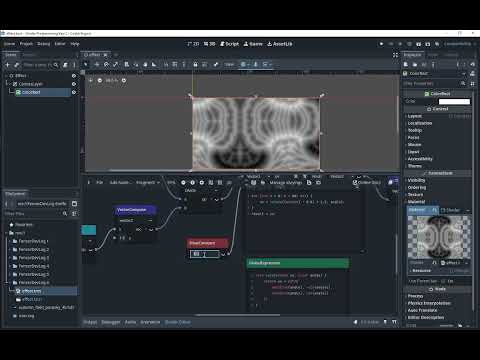This screenshot has width=480, height=360.
Task: Open skeleton options bone icon
Action: tap(215, 64)
